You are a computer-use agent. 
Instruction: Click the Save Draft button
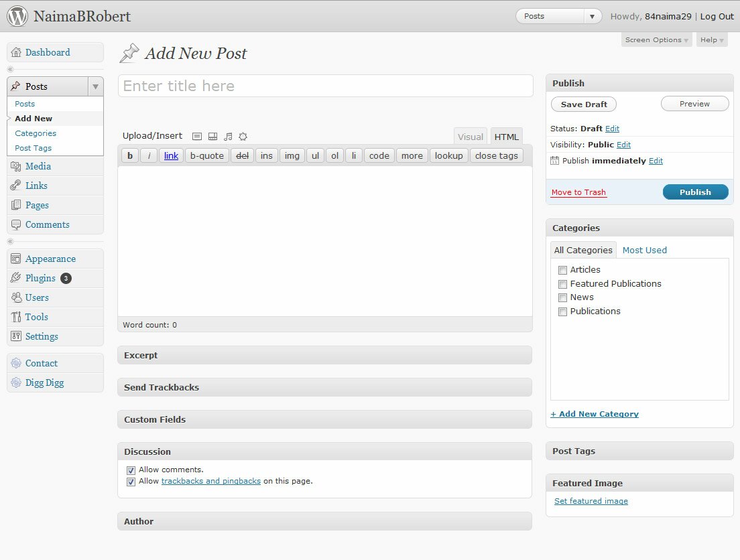click(x=584, y=104)
